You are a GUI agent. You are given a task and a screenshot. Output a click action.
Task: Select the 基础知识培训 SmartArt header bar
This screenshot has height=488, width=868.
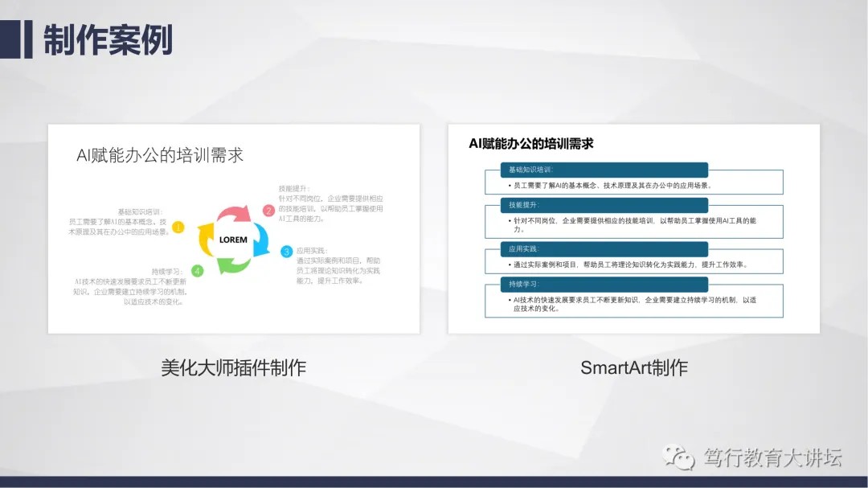click(596, 170)
